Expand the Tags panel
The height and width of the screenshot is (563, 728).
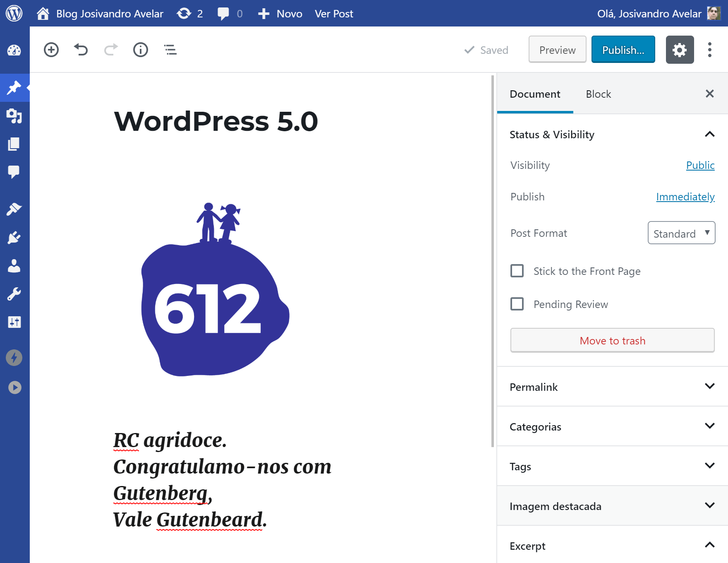point(613,466)
